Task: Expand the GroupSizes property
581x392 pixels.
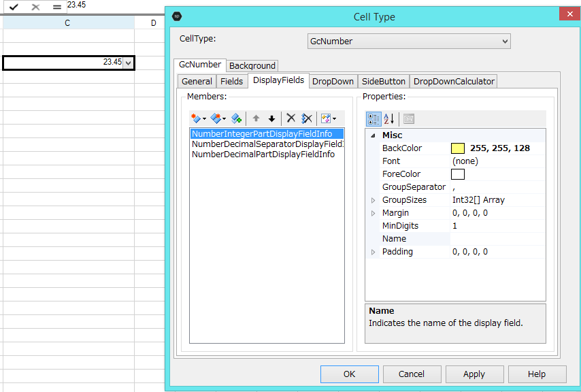Action: point(373,200)
